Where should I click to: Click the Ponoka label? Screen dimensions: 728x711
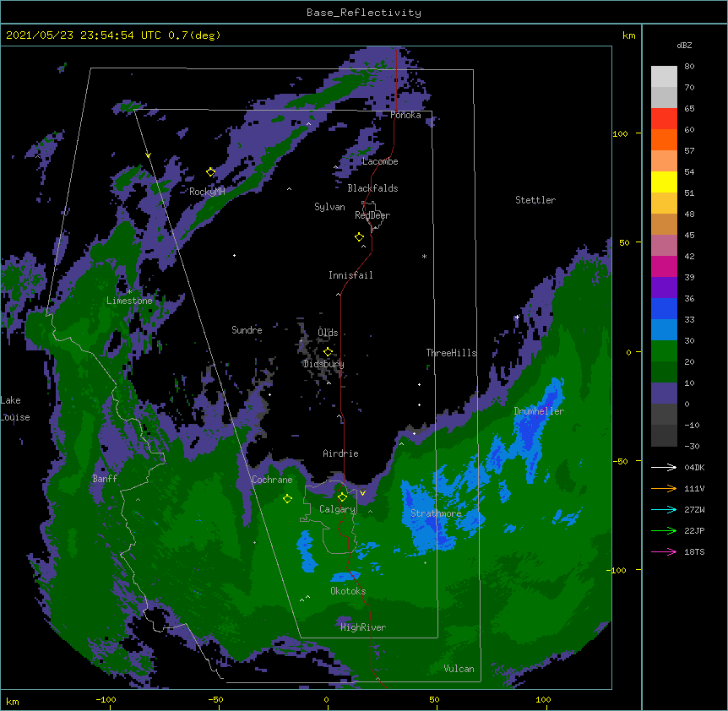(405, 115)
